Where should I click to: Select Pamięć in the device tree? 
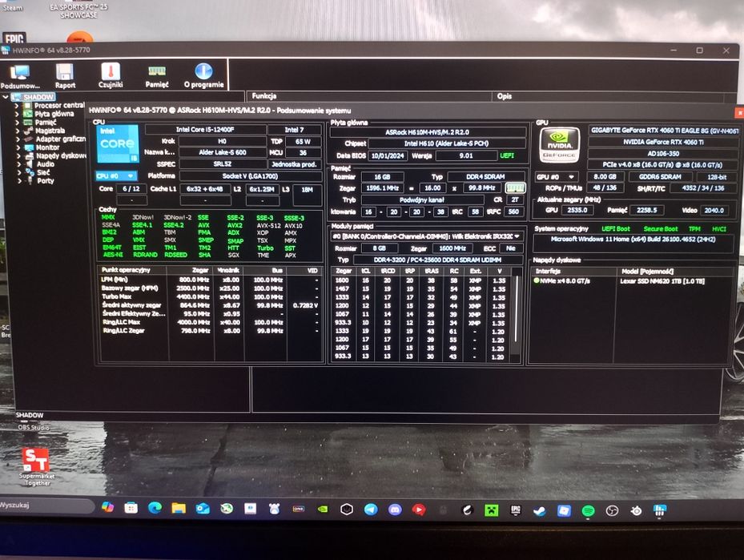(x=46, y=123)
